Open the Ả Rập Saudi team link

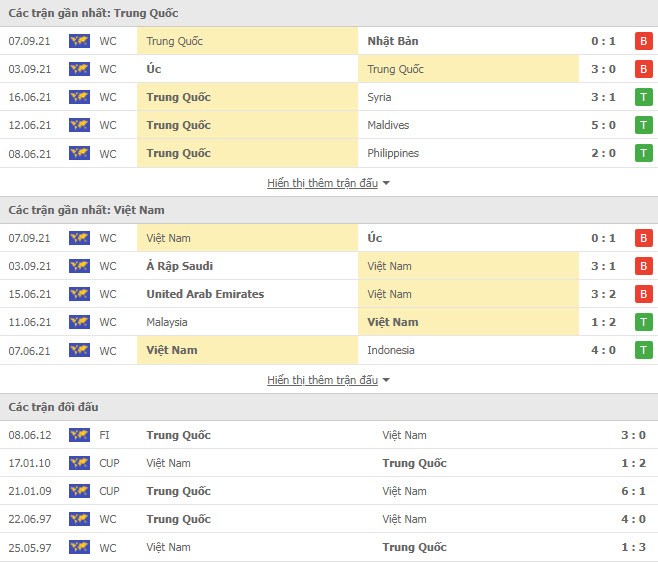pyautogui.click(x=180, y=266)
